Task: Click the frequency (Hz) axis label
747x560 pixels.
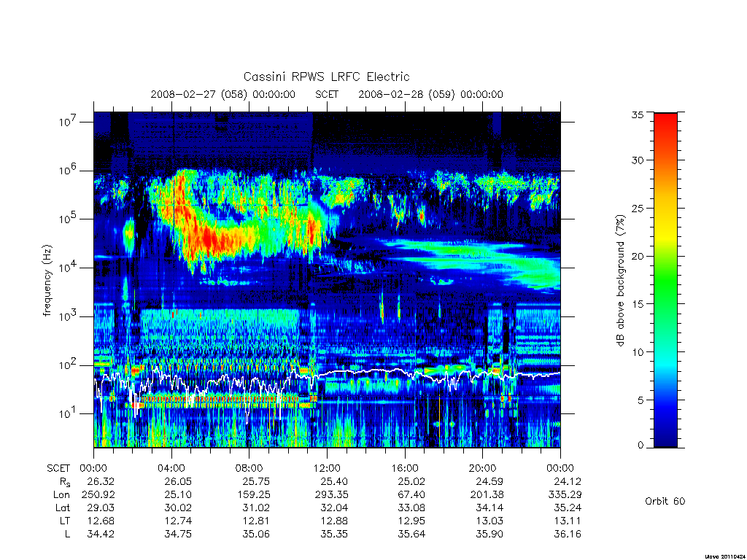Action: pos(47,281)
